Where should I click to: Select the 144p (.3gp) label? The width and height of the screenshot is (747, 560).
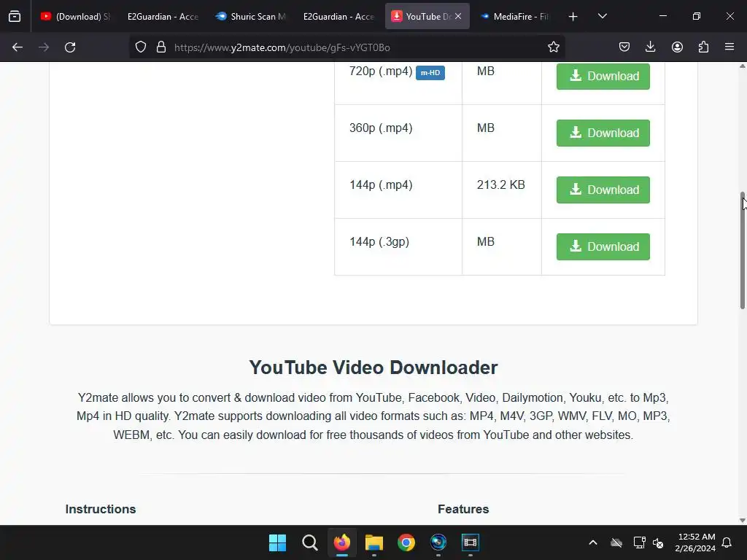(x=379, y=242)
